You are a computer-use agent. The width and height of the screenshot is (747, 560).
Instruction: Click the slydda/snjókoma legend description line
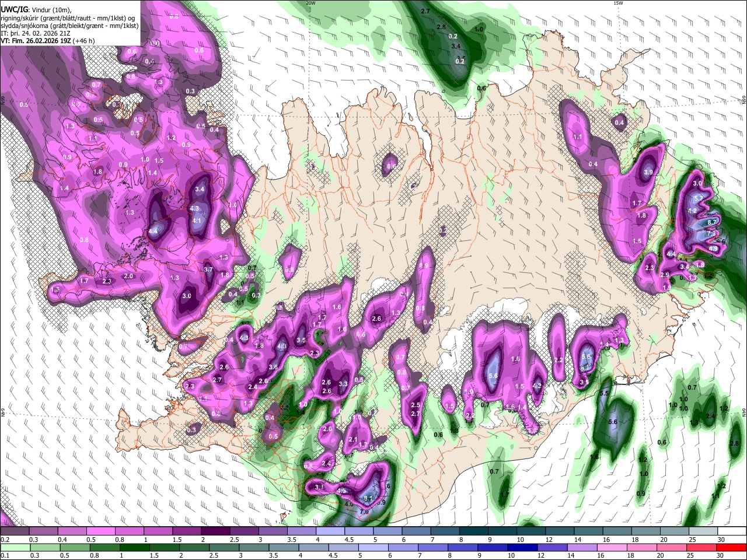69,26
